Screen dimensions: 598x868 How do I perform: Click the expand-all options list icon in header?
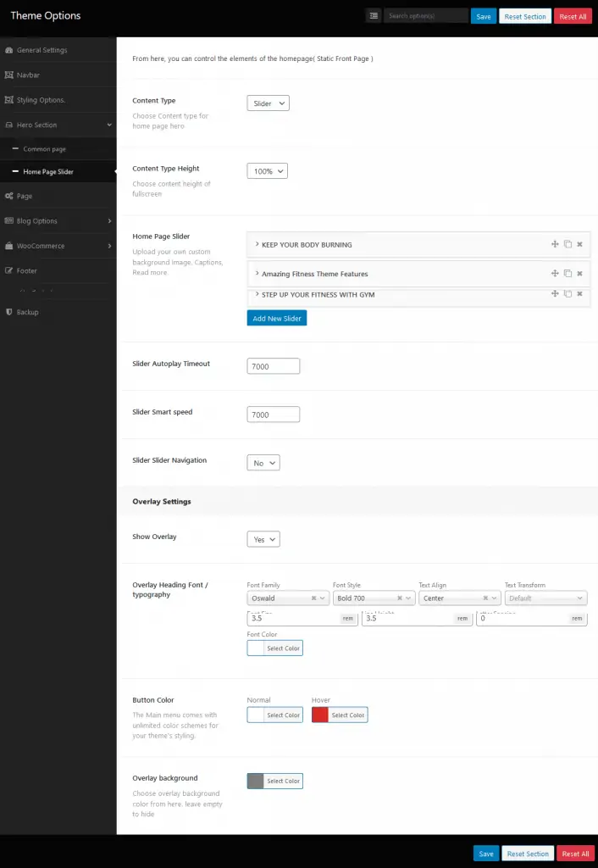pos(374,16)
